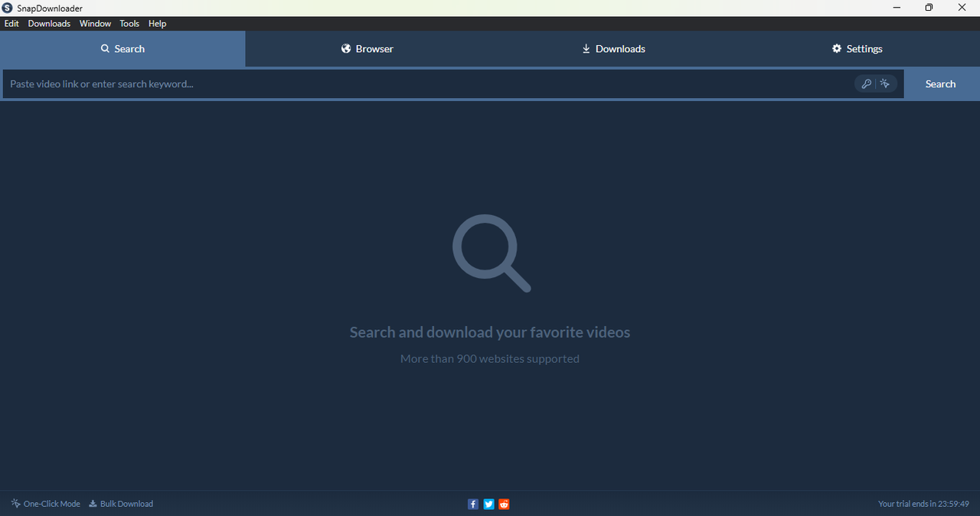
Task: Open Bulk Download
Action: [x=121, y=504]
